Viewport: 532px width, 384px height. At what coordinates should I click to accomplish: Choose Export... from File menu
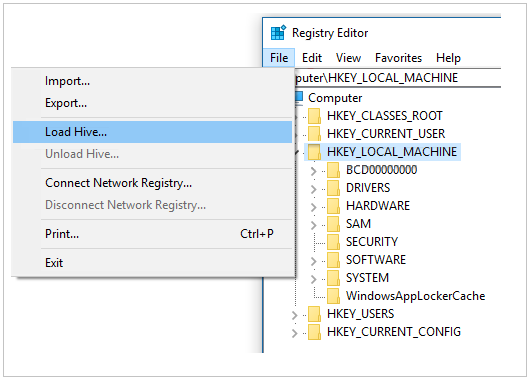[x=152, y=103]
